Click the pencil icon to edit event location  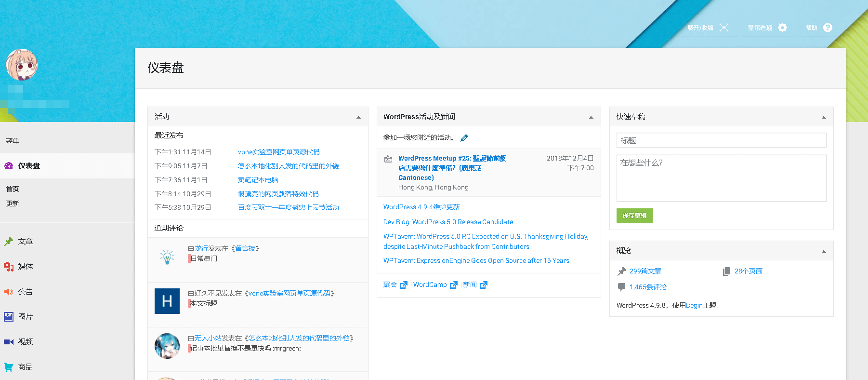point(464,138)
